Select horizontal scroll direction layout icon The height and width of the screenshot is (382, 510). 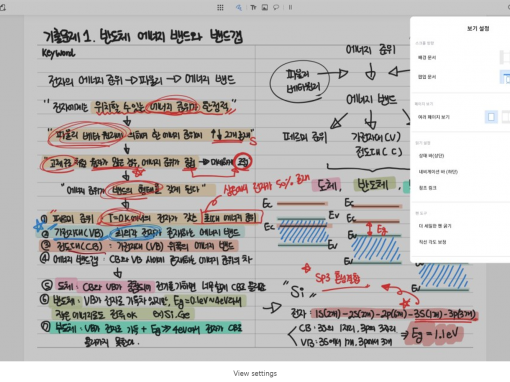pyautogui.click(x=505, y=57)
